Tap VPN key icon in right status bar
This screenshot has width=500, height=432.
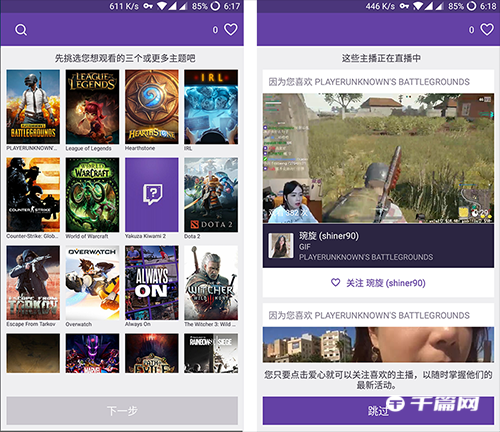tap(404, 6)
